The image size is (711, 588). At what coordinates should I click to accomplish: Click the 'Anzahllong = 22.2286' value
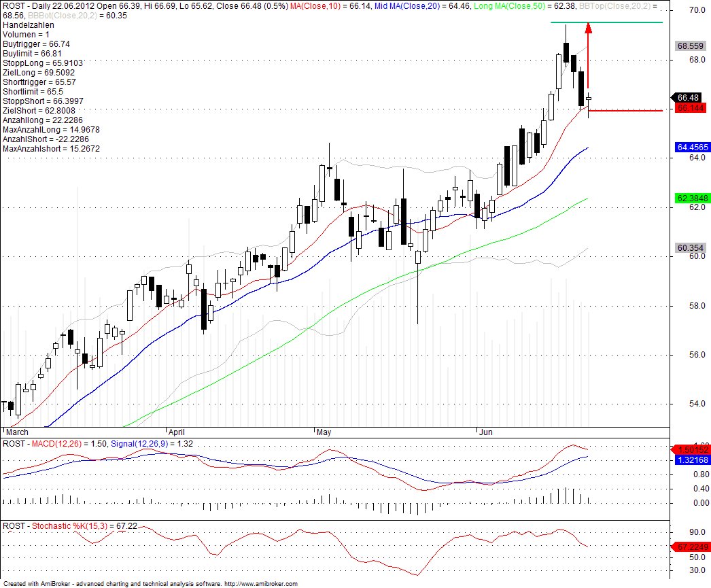coord(43,120)
